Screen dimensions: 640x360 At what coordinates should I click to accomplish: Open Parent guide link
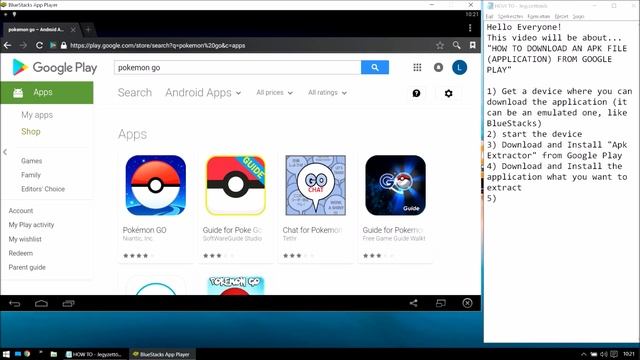tap(27, 267)
